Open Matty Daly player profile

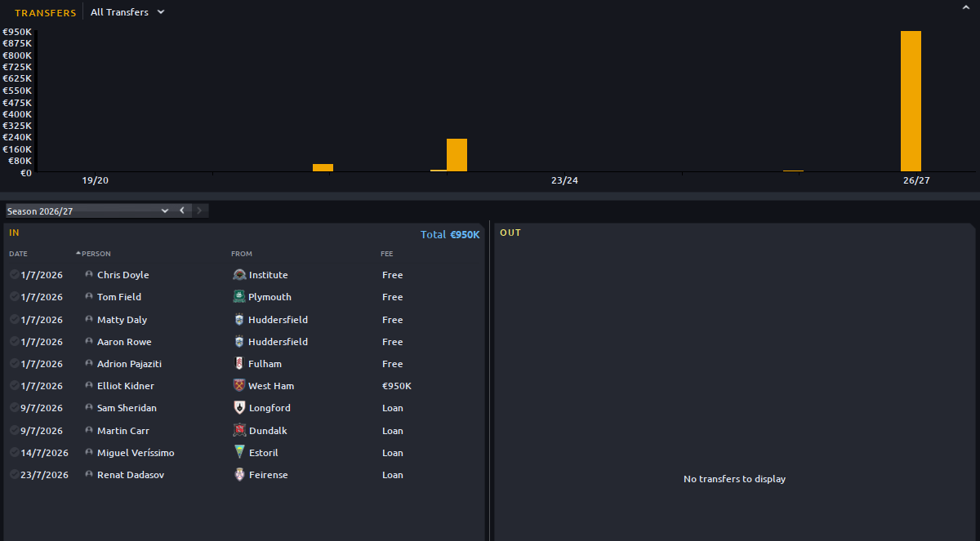pos(122,320)
